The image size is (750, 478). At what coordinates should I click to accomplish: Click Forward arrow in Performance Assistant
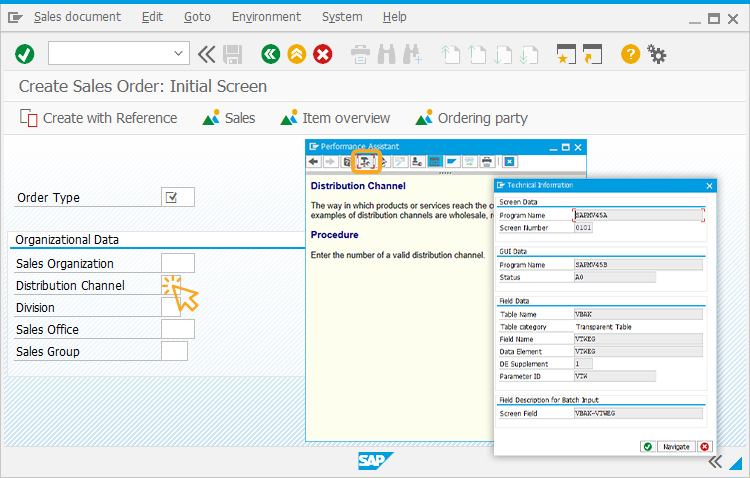330,162
